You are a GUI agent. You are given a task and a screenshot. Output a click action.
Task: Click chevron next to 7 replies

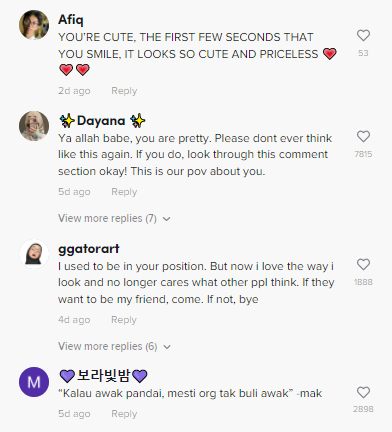click(167, 219)
